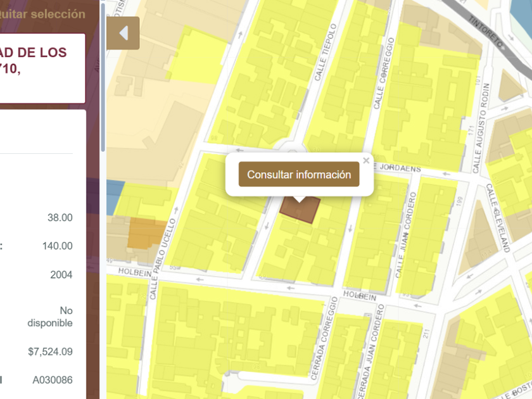Image resolution: width=532 pixels, height=399 pixels.
Task: Click the Consultar información button
Action: coord(299,174)
